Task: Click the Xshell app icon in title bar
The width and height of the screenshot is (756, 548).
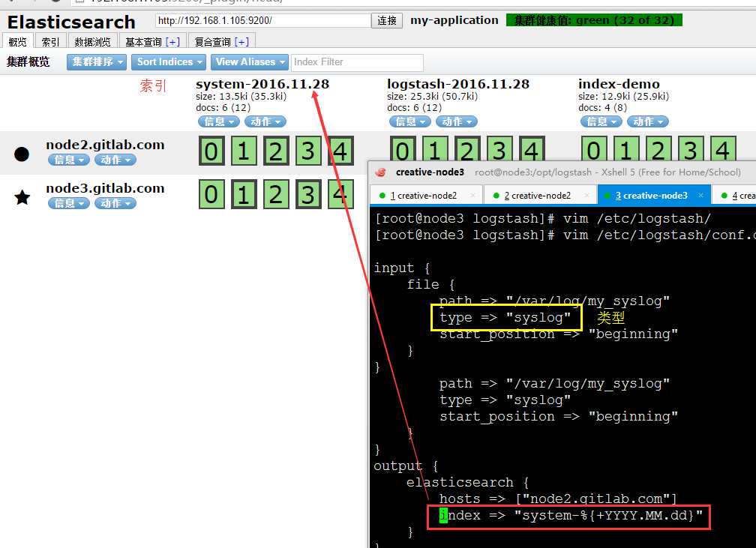Action: [380, 172]
